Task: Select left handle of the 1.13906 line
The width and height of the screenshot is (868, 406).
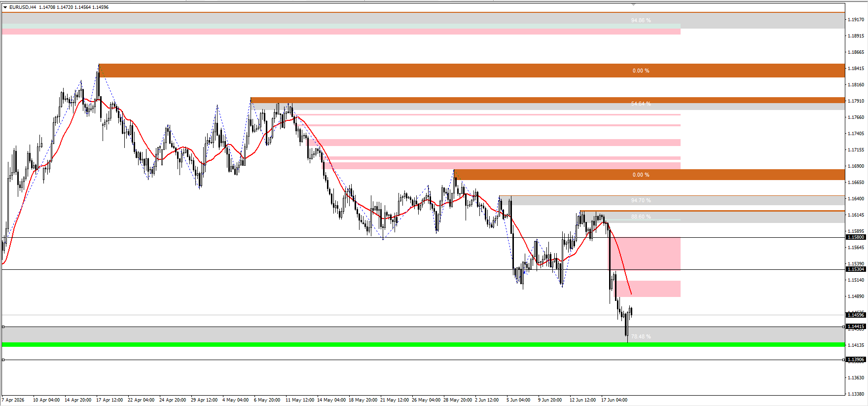Action: (3, 360)
